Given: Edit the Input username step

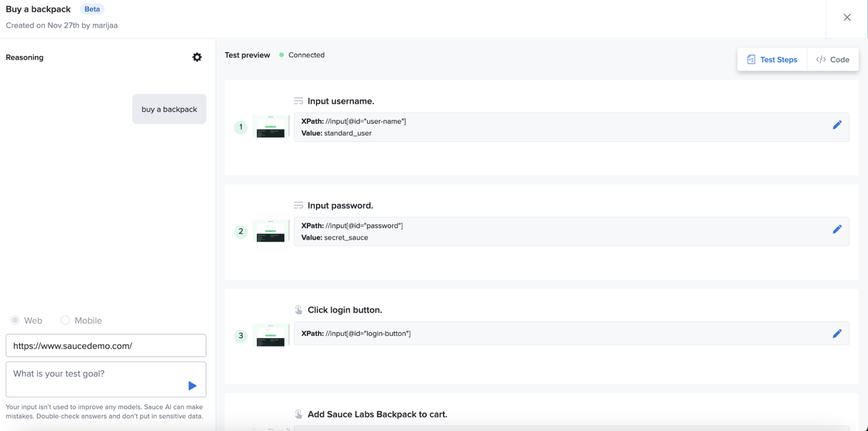Looking at the screenshot, I should pos(837,125).
